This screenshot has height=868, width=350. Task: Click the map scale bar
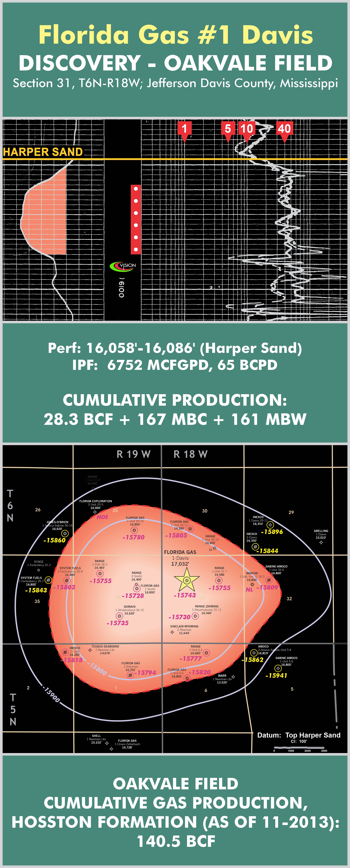click(299, 749)
